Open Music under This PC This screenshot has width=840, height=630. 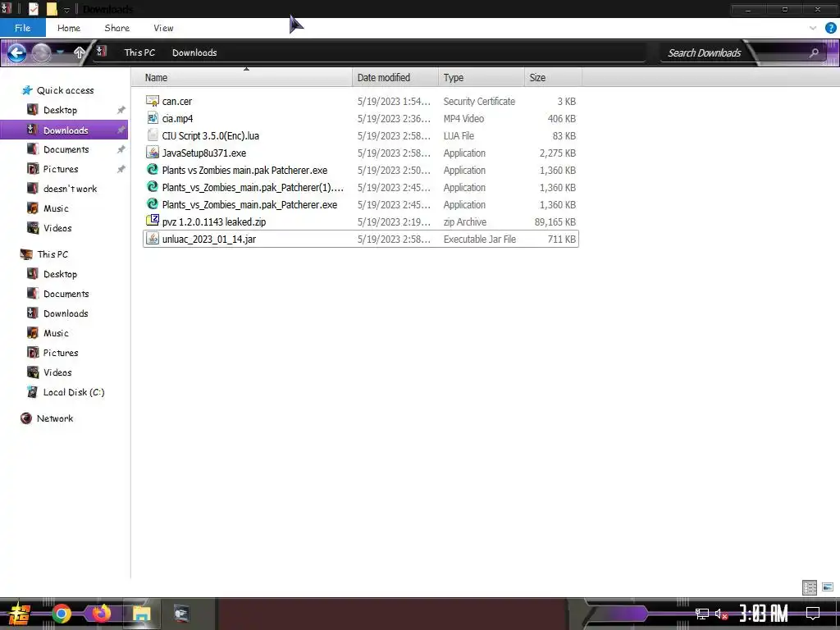[x=56, y=333]
